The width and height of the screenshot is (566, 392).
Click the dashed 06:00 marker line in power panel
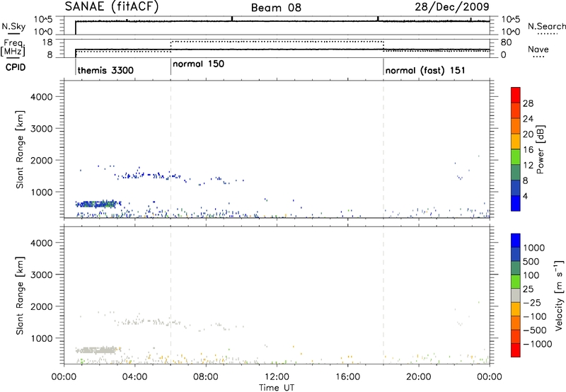(171, 149)
